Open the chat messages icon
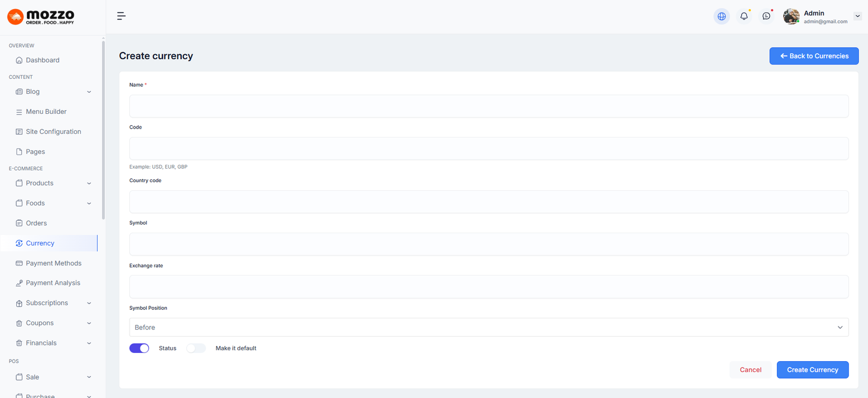The image size is (868, 398). pyautogui.click(x=766, y=16)
